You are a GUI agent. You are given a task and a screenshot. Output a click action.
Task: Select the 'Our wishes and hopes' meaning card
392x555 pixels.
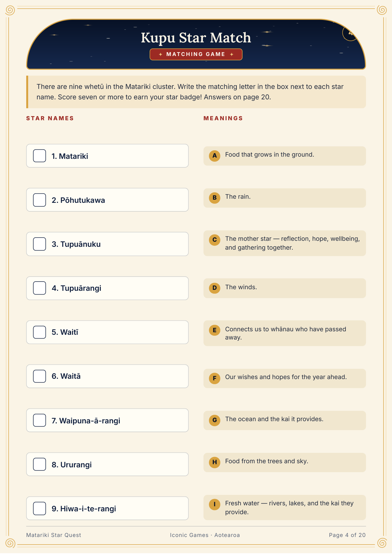click(285, 378)
